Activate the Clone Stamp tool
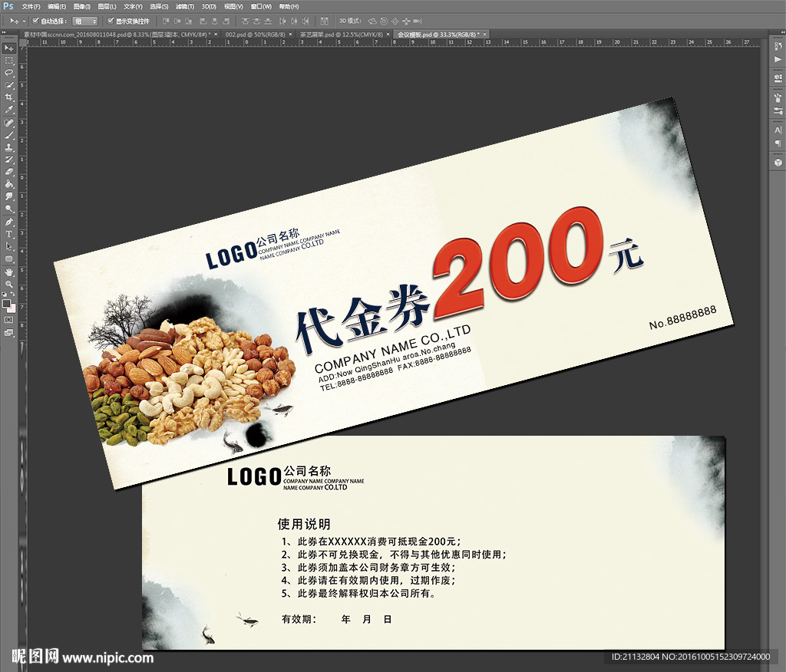The image size is (786, 672). click(x=9, y=148)
